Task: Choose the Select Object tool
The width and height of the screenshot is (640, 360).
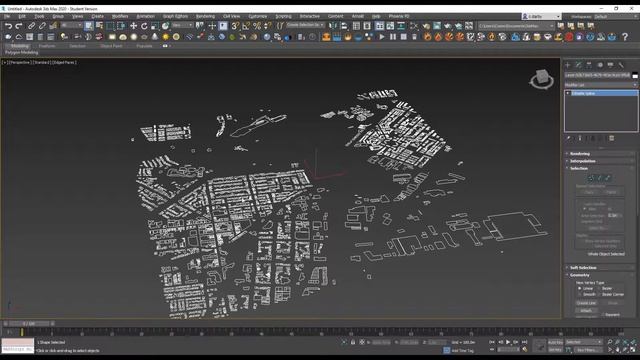Action: 89,26
